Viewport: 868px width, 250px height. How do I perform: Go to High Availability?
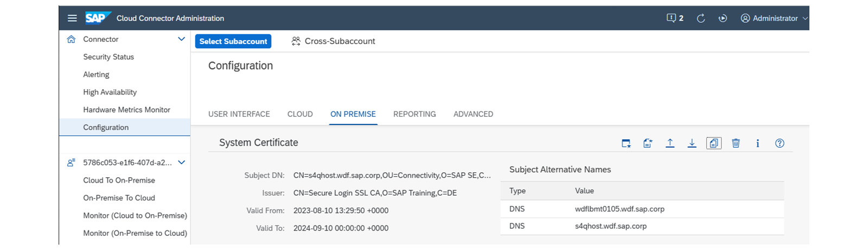[x=110, y=92]
